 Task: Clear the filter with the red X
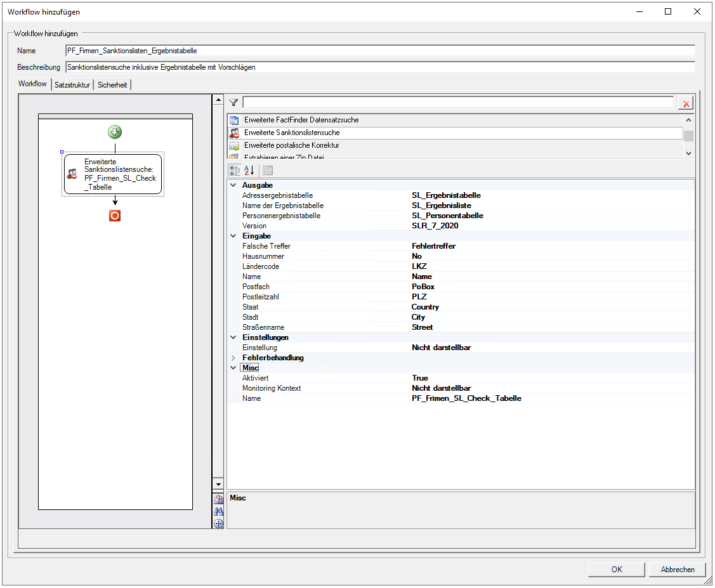tap(686, 103)
